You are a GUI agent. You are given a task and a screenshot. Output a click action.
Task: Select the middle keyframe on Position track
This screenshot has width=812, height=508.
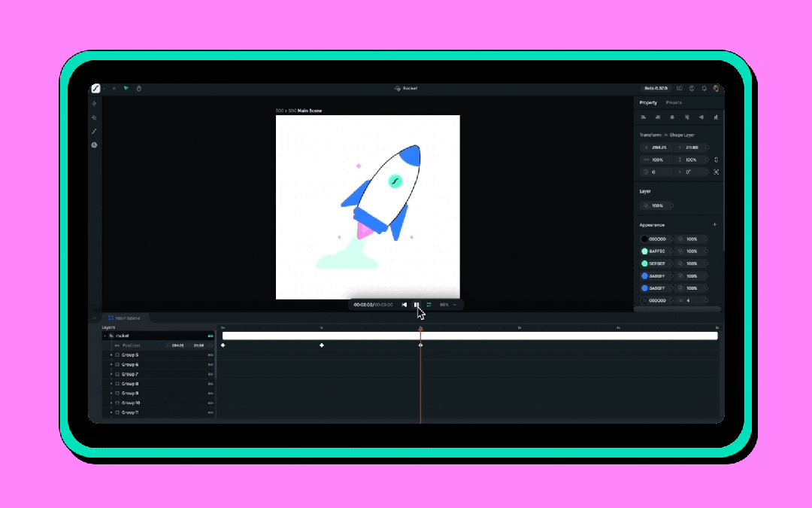tap(322, 345)
